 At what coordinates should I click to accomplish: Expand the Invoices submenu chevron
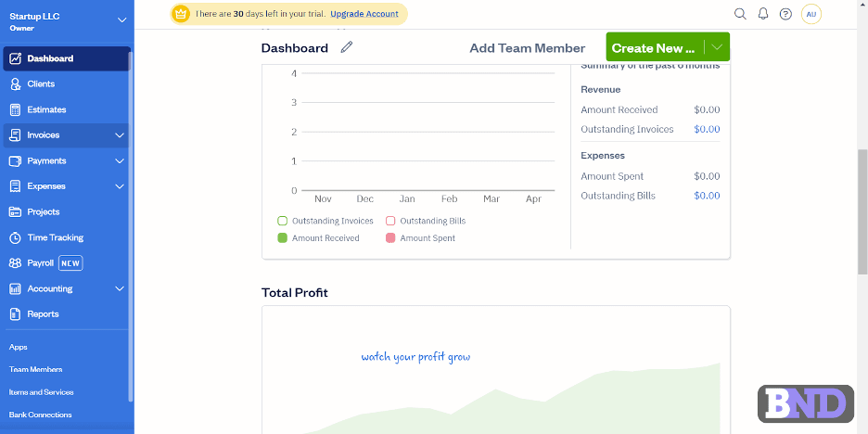[x=120, y=135]
